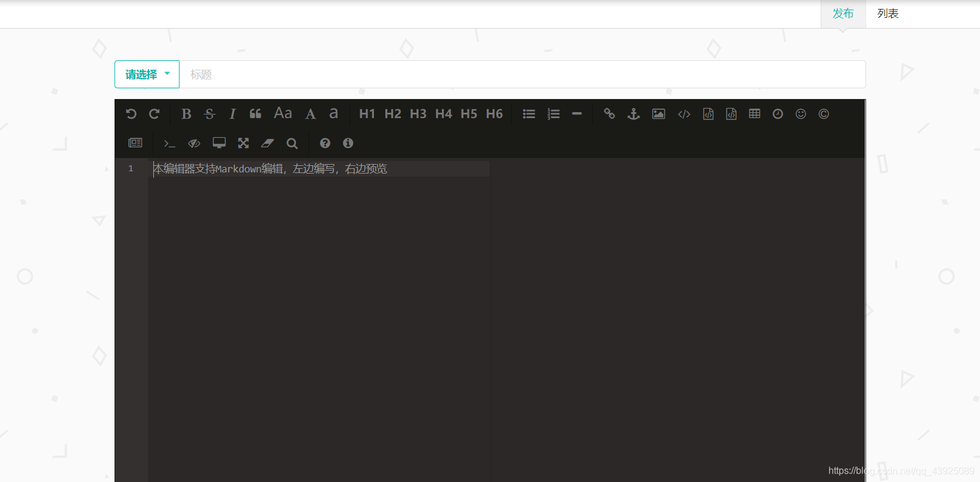
Task: Insert H6 heading
Action: pyautogui.click(x=494, y=114)
